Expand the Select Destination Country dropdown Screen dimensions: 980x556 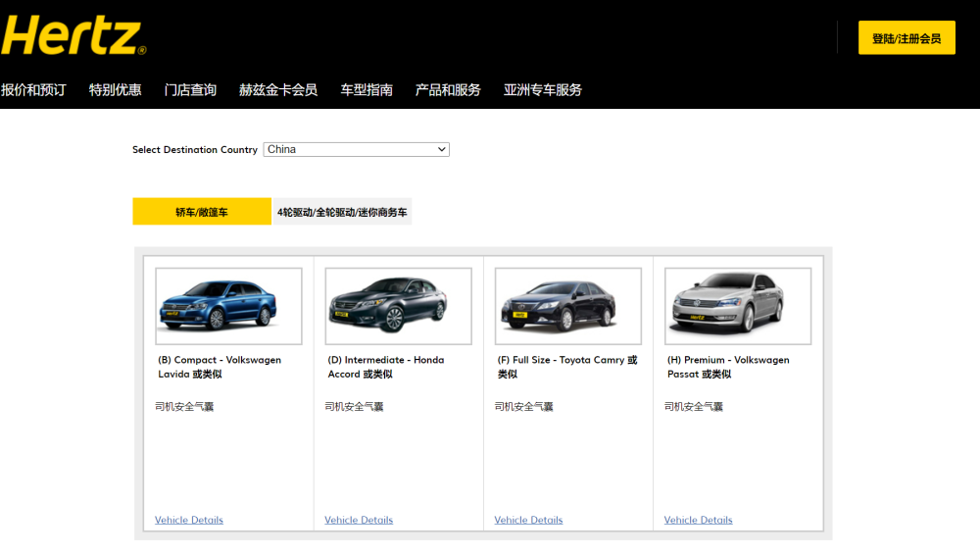coord(357,149)
